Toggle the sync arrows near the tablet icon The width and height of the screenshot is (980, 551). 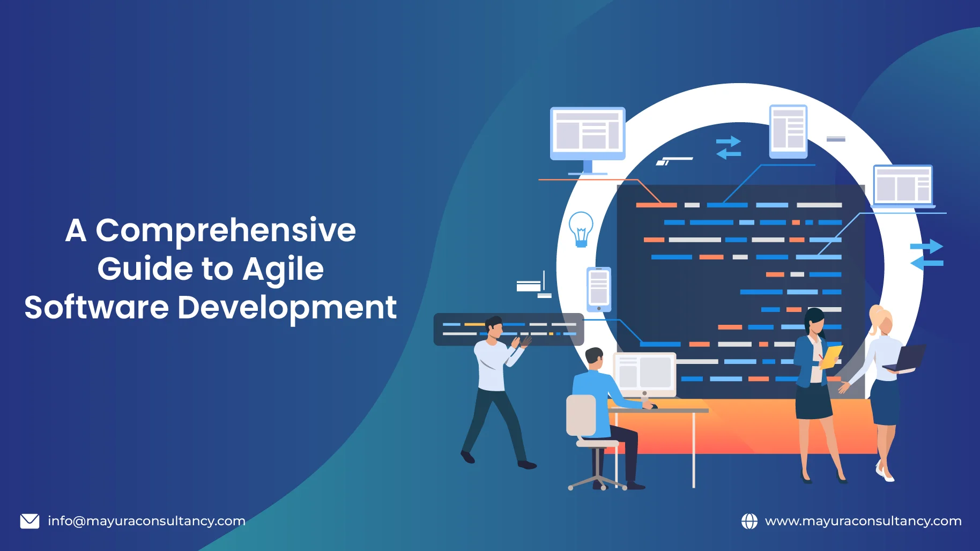[727, 146]
